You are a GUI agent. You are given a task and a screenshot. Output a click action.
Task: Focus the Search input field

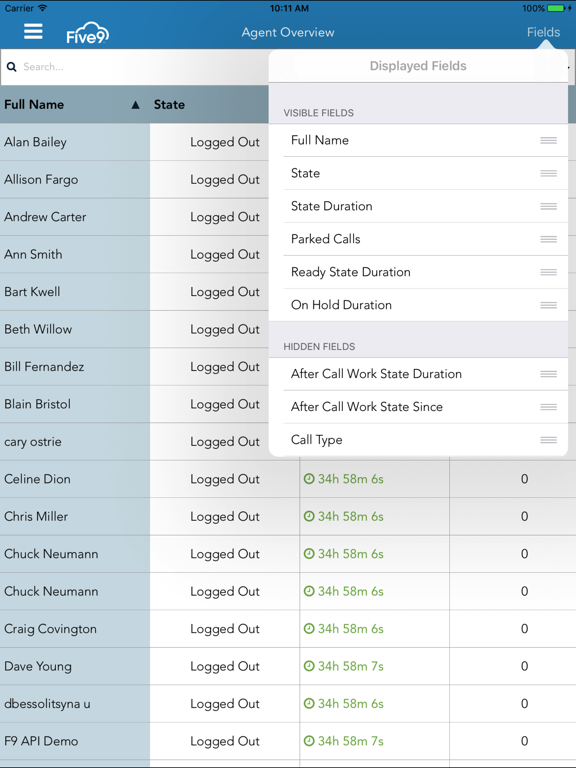[x=135, y=67]
